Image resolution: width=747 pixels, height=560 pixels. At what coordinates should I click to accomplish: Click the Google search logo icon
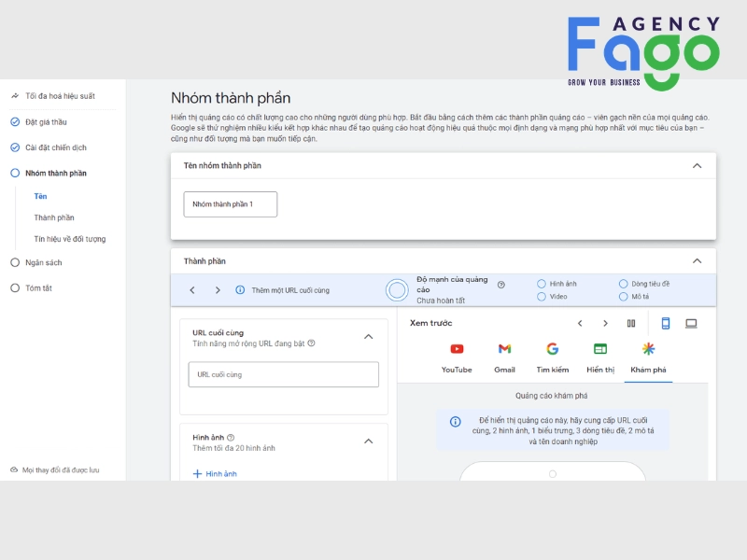(552, 349)
